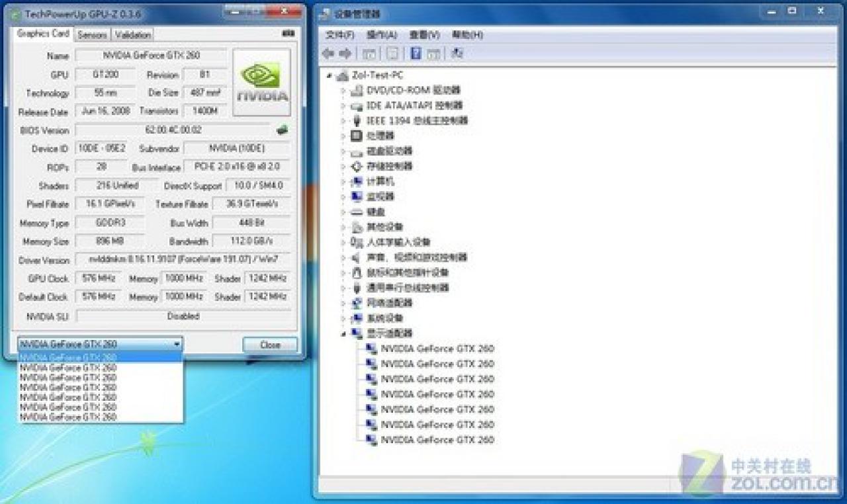847x504 pixels.
Task: Click the monitors (监视器) icon
Action: coord(356,196)
